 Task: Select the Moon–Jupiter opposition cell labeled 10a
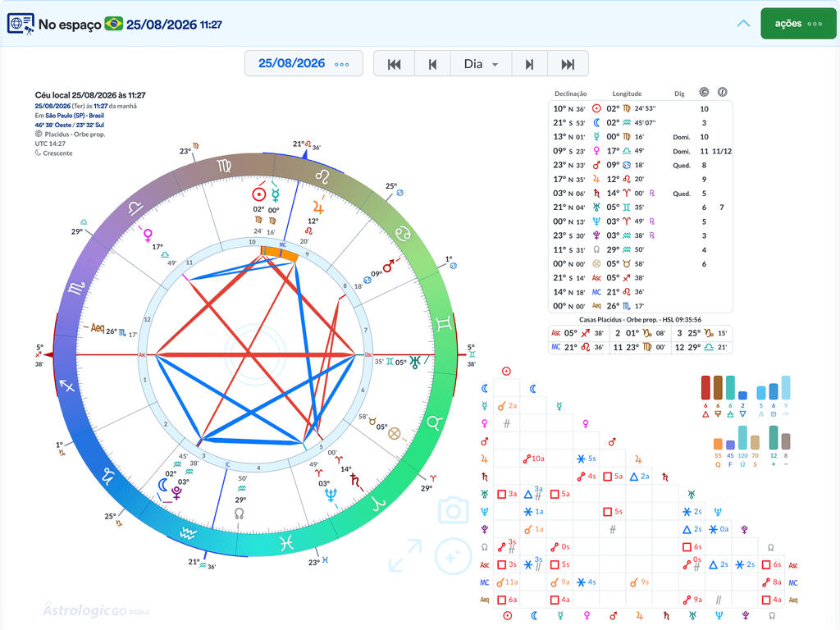[x=533, y=459]
